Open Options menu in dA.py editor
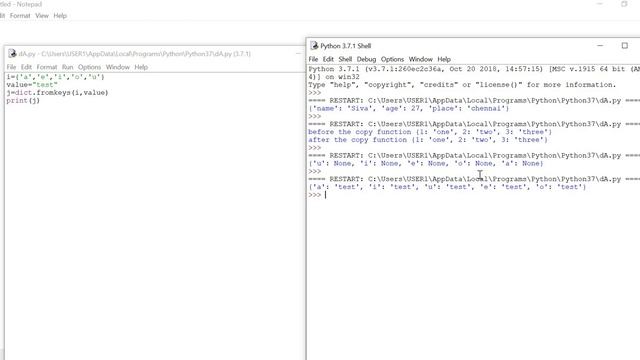The width and height of the screenshot is (640, 360). tap(89, 67)
